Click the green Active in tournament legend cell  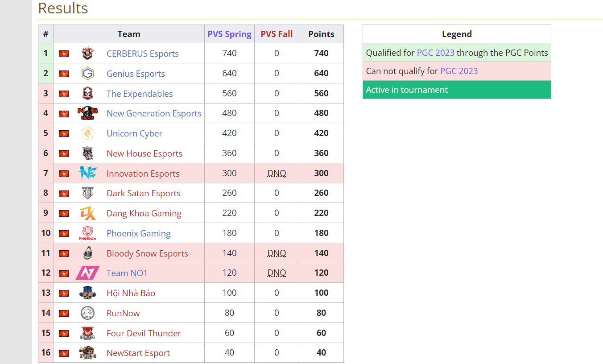pyautogui.click(x=457, y=90)
